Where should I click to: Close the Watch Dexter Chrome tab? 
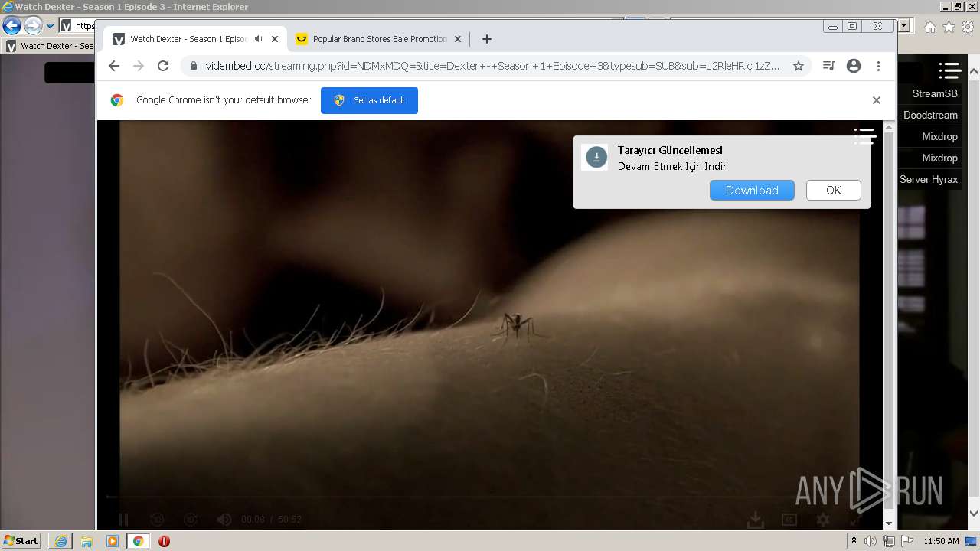(x=275, y=39)
